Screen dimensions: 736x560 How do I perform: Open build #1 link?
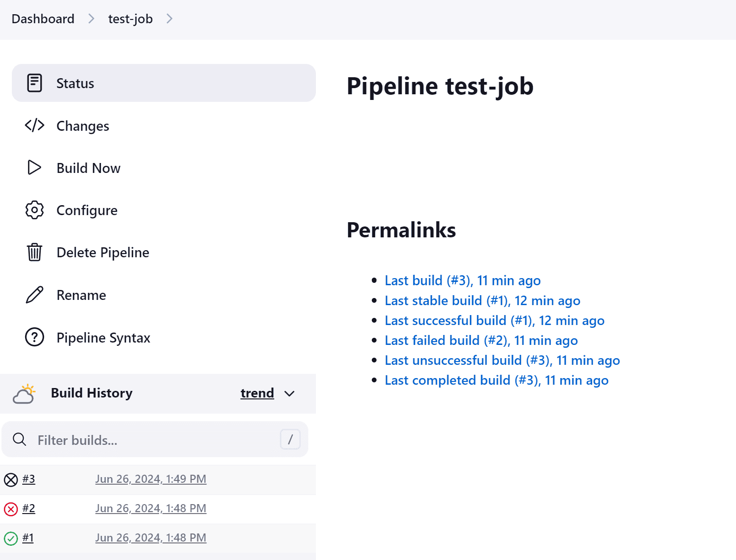tap(28, 538)
